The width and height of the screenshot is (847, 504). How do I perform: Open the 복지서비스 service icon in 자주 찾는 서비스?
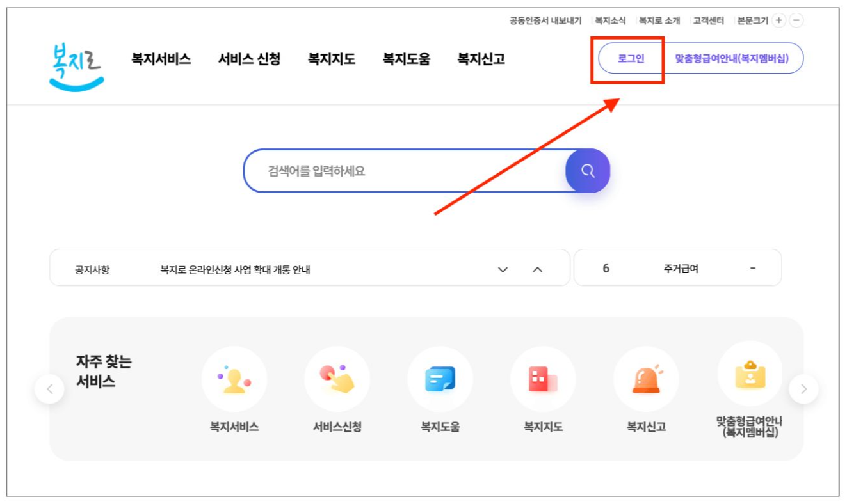coord(234,379)
